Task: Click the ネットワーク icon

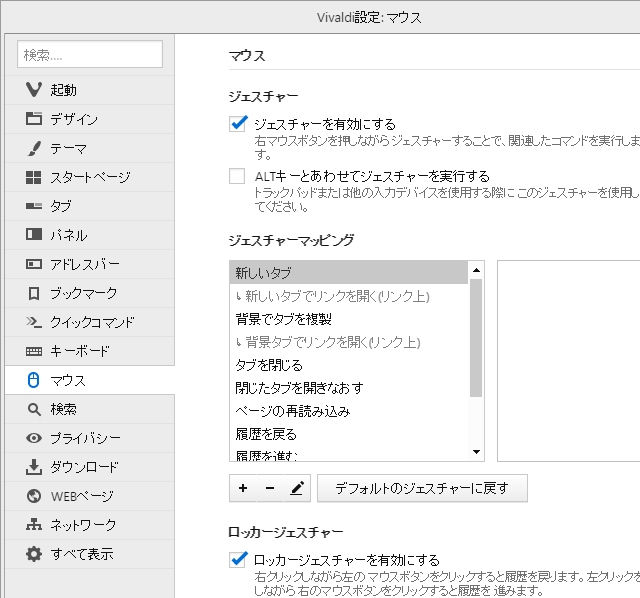Action: click(x=33, y=525)
